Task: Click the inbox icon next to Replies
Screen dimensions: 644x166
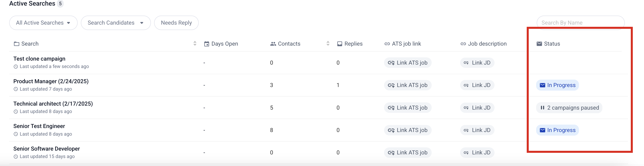Action: [x=339, y=44]
